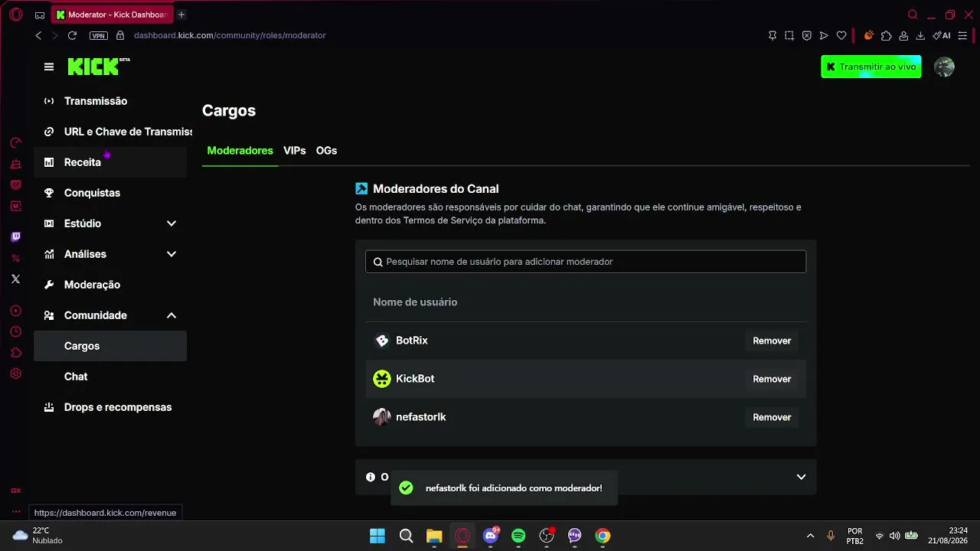Open Discord from the taskbar
The height and width of the screenshot is (551, 980).
coord(491,536)
